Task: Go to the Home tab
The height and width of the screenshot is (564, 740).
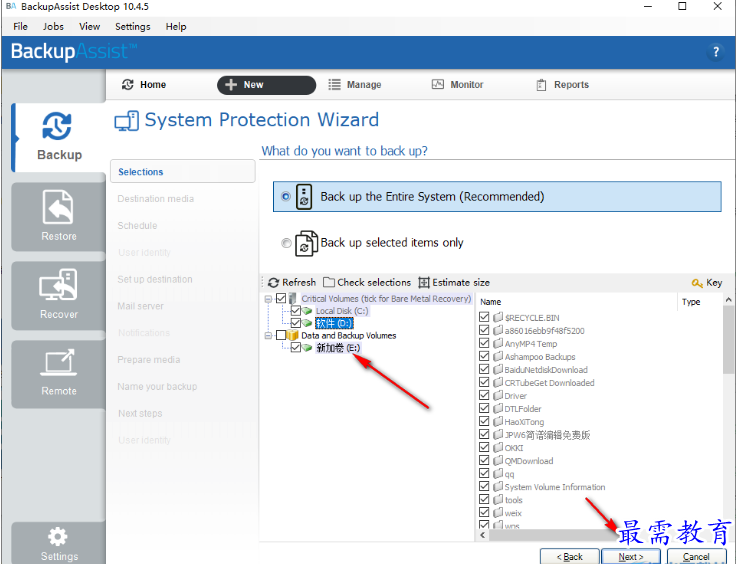Action: pos(144,84)
